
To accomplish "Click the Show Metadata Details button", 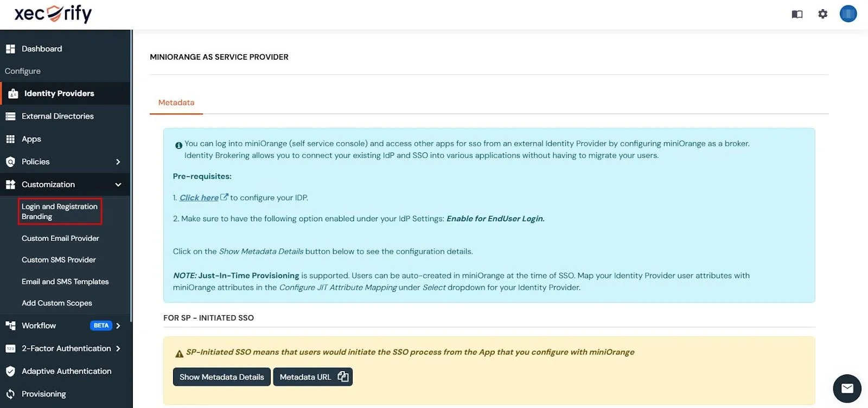I will click(222, 377).
